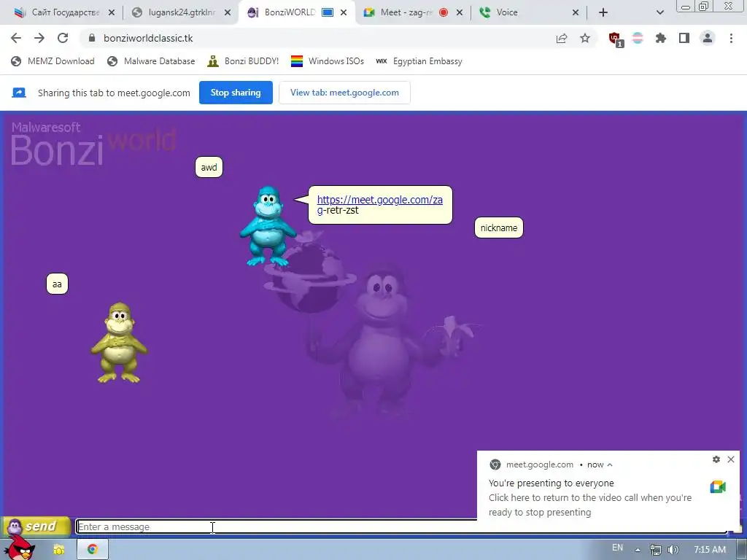Click View tab: meet.google.com button

click(344, 93)
